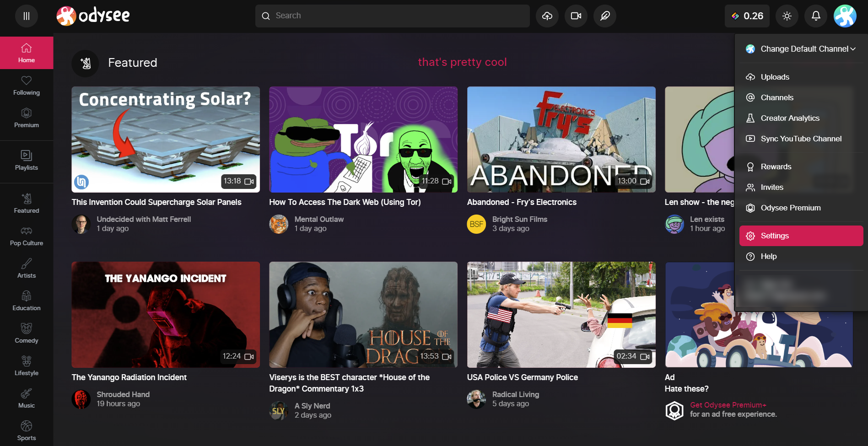Viewport: 868px width, 446px height.
Task: Open Music category
Action: pos(27,398)
